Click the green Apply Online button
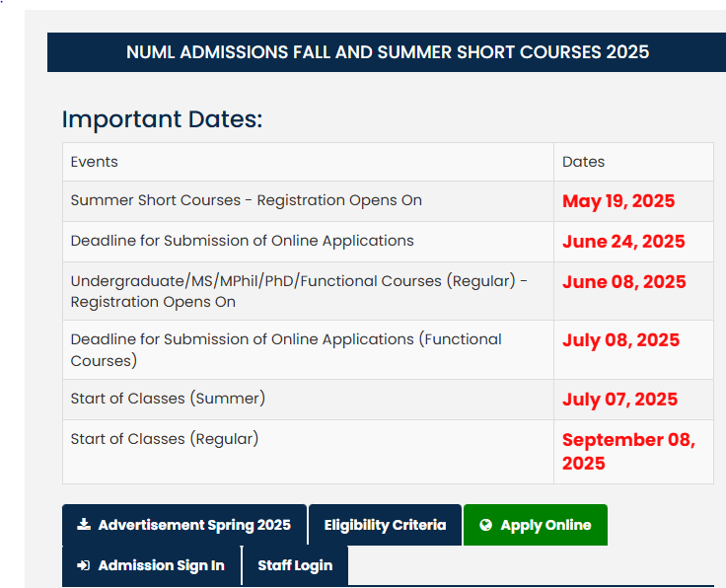The image size is (726, 588). click(536, 525)
